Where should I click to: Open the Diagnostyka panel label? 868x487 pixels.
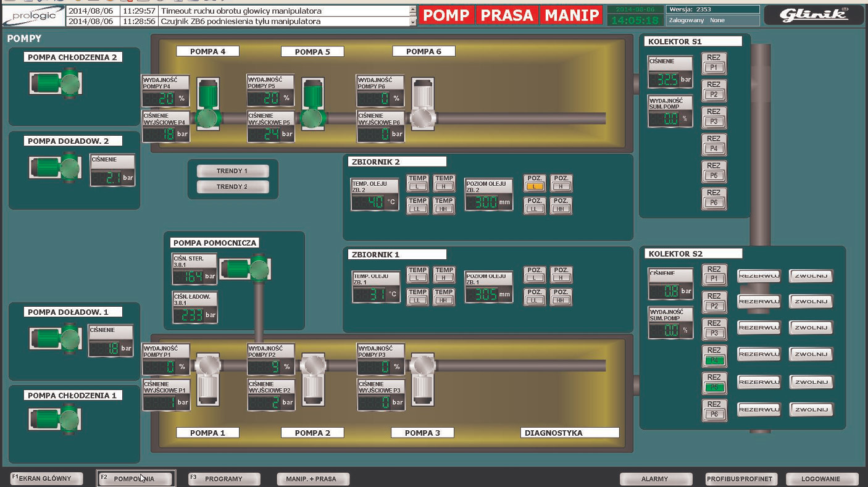coord(569,433)
